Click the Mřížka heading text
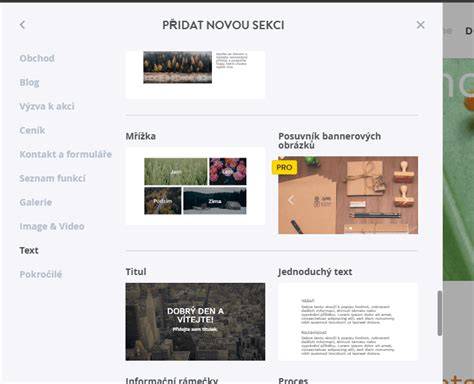 point(141,136)
